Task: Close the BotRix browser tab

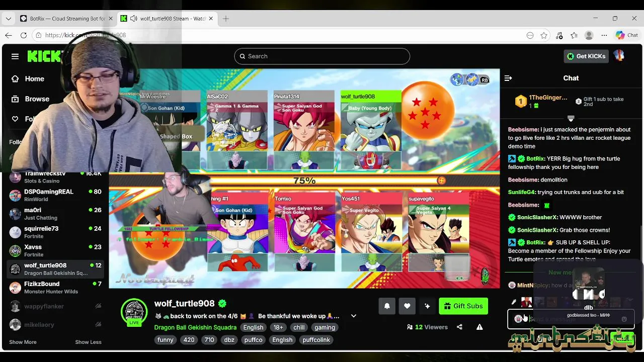Action: pyautogui.click(x=111, y=19)
